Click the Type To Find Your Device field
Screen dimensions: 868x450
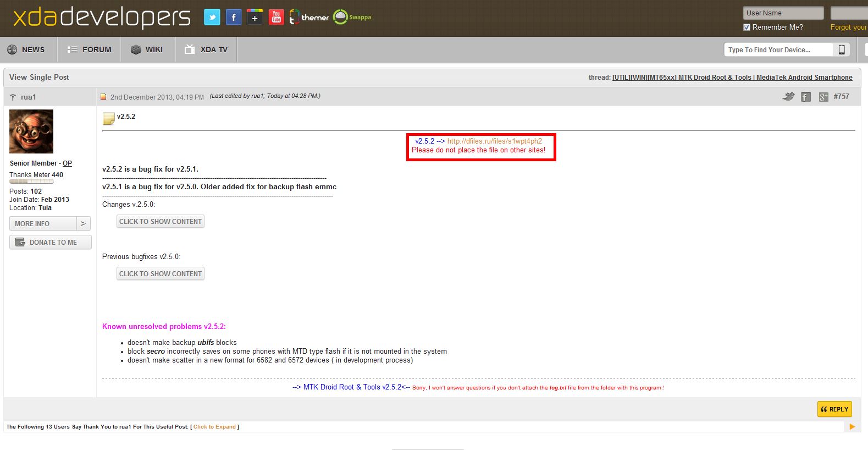pyautogui.click(x=778, y=50)
